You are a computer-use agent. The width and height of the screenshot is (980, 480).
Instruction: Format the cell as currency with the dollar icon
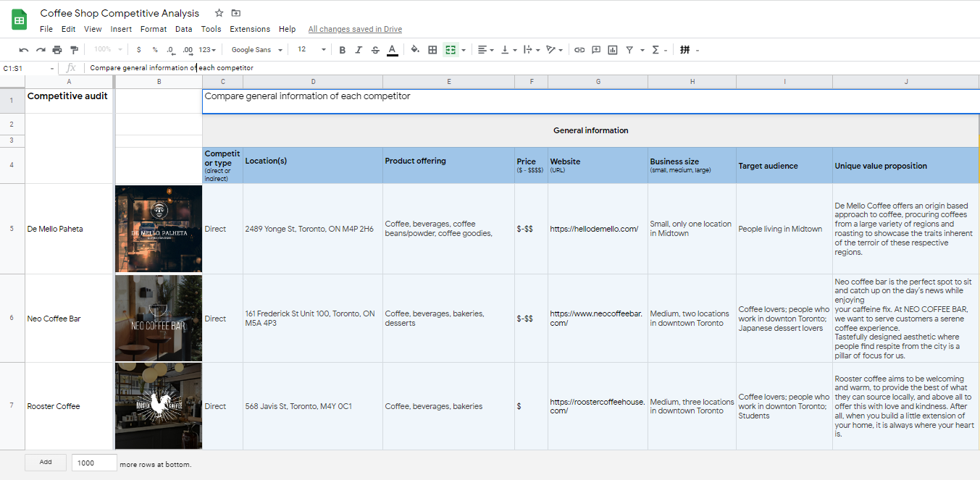tap(138, 50)
